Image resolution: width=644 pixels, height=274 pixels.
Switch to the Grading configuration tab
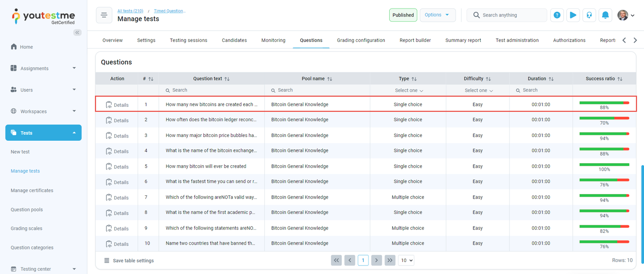tap(361, 40)
